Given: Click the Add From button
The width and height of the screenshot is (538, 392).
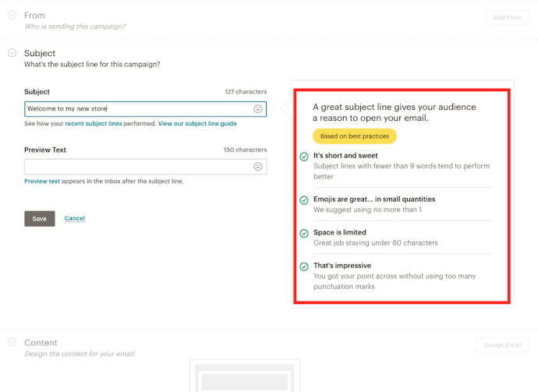Looking at the screenshot, I should (507, 17).
